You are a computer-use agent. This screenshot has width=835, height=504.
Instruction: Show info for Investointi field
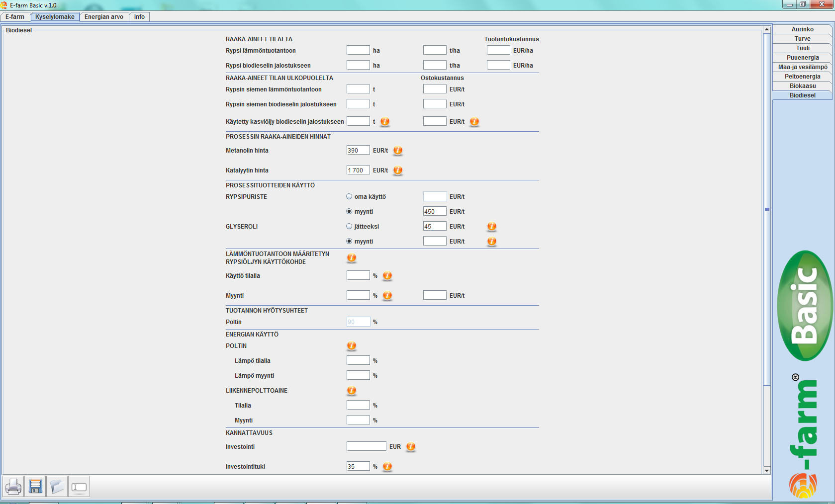(x=411, y=447)
